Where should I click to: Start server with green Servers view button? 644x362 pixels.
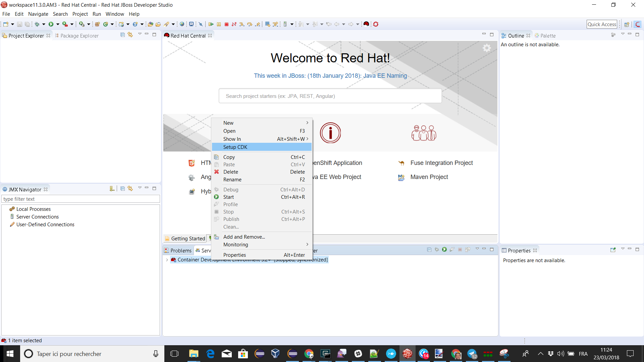pyautogui.click(x=444, y=250)
